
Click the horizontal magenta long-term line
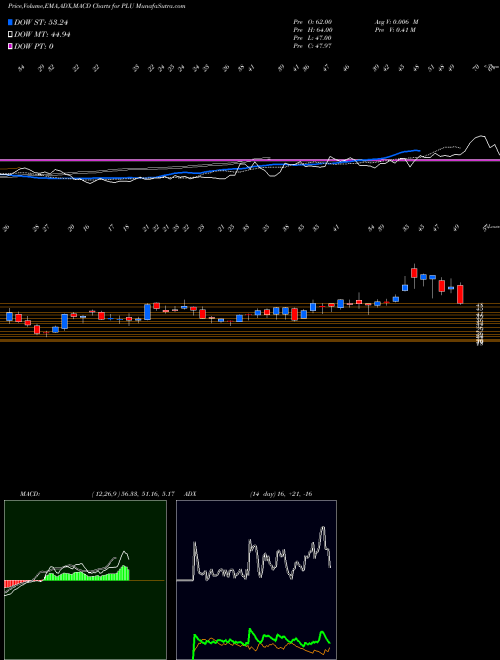250,160
